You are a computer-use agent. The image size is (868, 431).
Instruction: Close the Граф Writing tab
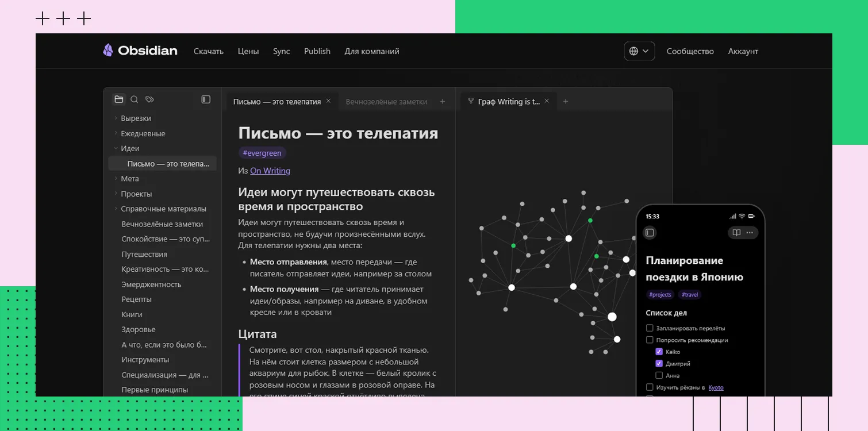click(x=547, y=101)
